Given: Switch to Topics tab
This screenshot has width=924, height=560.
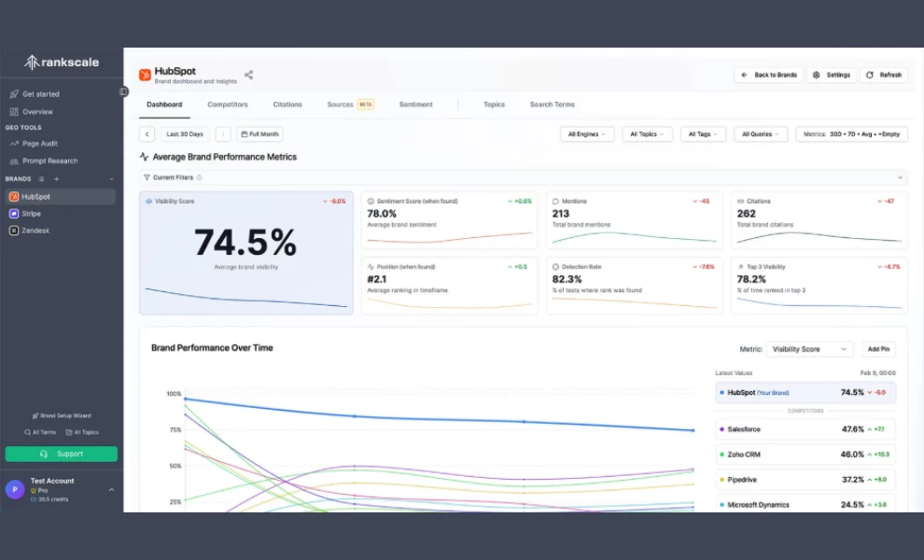Looking at the screenshot, I should pos(494,105).
